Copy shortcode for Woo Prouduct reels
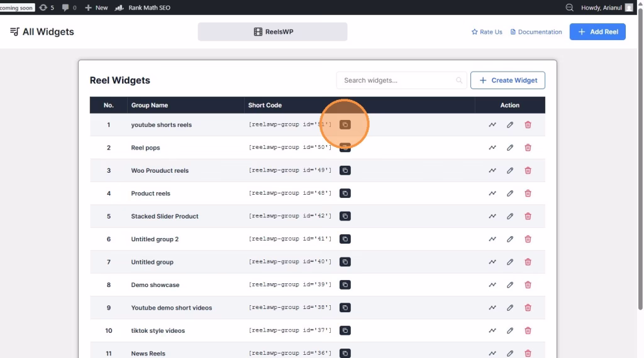This screenshot has height=358, width=644. pyautogui.click(x=345, y=170)
